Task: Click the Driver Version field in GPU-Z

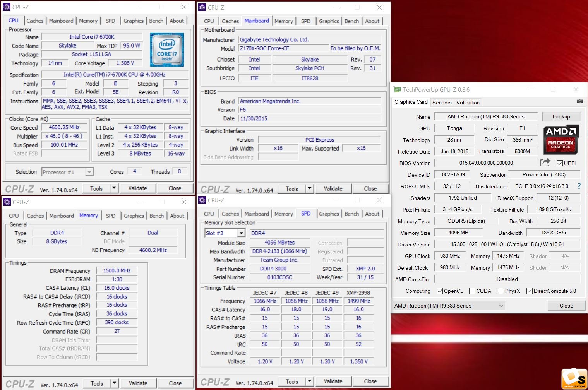Action: click(x=507, y=244)
